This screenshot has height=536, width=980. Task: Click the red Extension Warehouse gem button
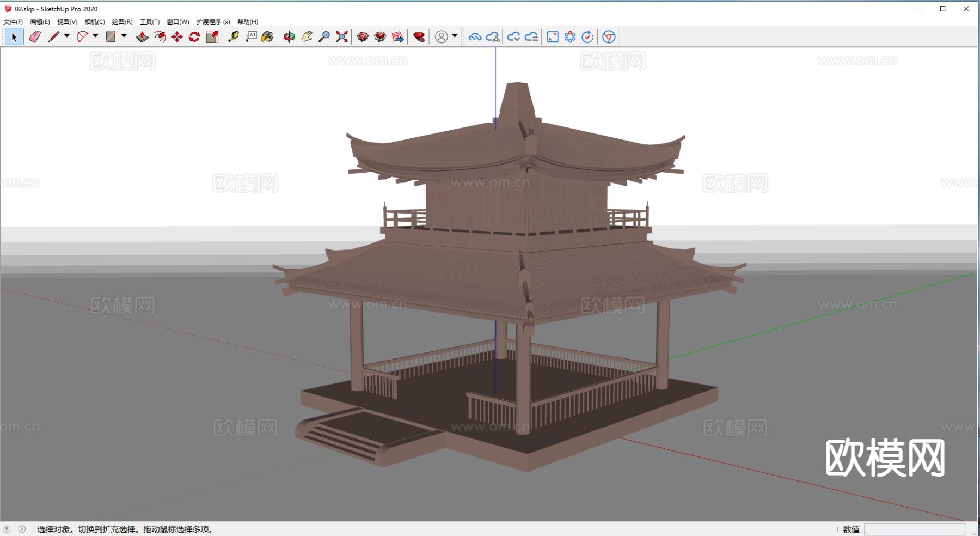[418, 36]
